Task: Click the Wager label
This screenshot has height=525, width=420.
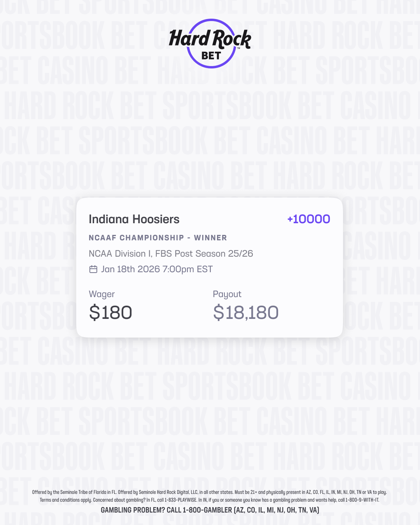Action: pos(102,294)
